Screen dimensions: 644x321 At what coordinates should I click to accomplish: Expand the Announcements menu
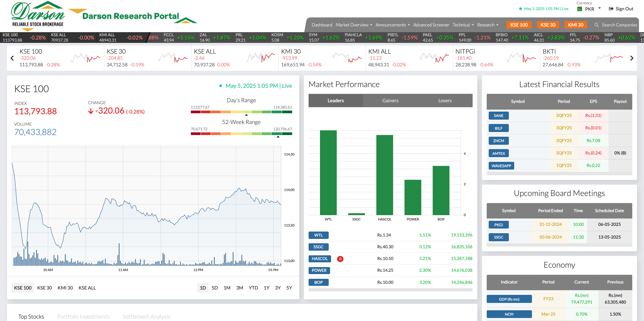click(x=392, y=25)
